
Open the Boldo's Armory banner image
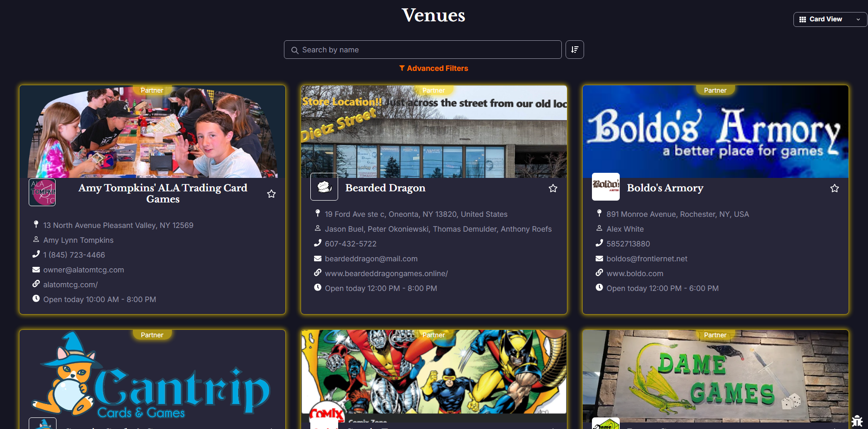point(716,132)
